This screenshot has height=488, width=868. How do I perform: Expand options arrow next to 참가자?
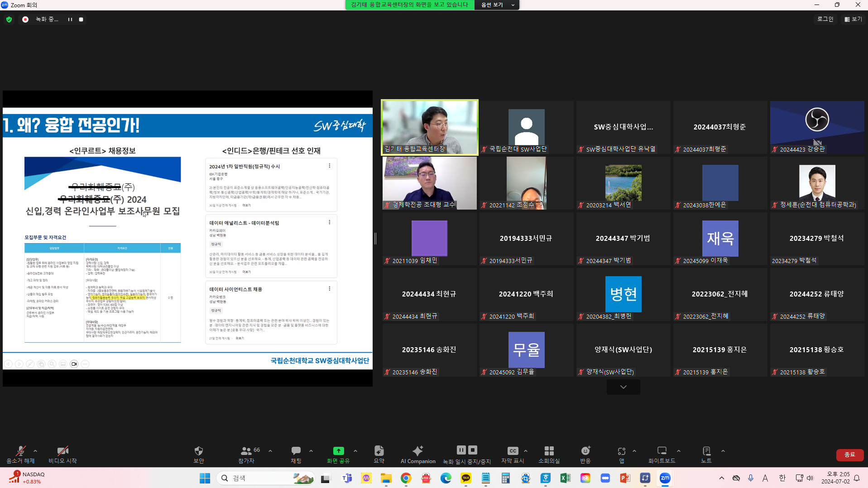point(270,451)
